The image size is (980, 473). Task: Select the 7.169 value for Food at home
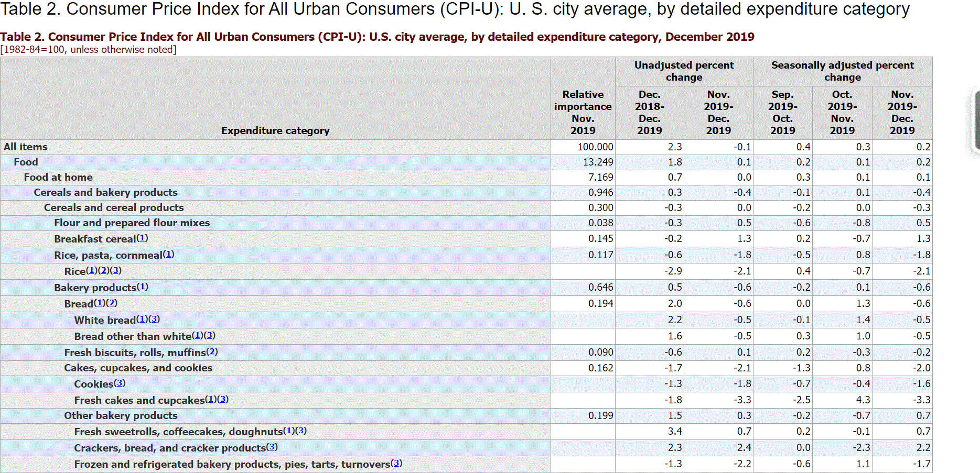(600, 177)
